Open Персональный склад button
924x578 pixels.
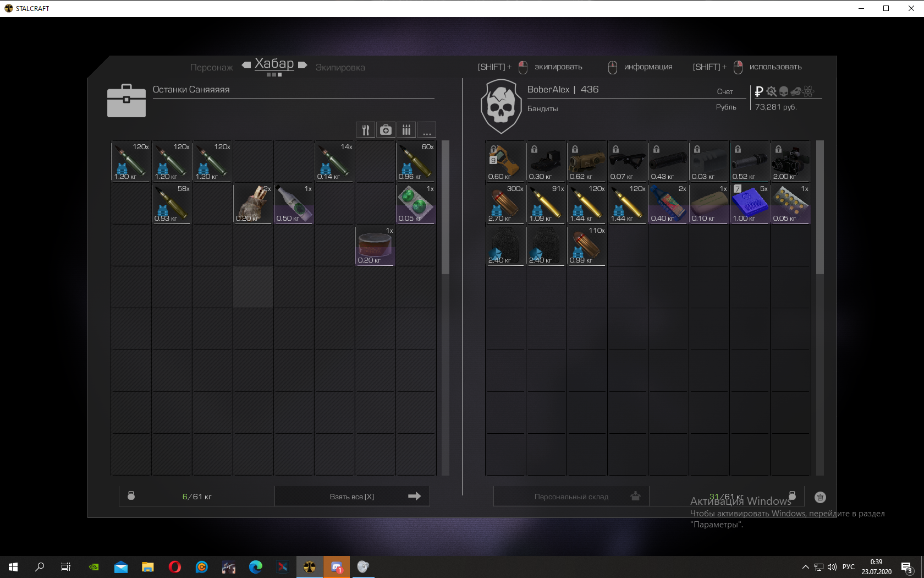click(571, 496)
